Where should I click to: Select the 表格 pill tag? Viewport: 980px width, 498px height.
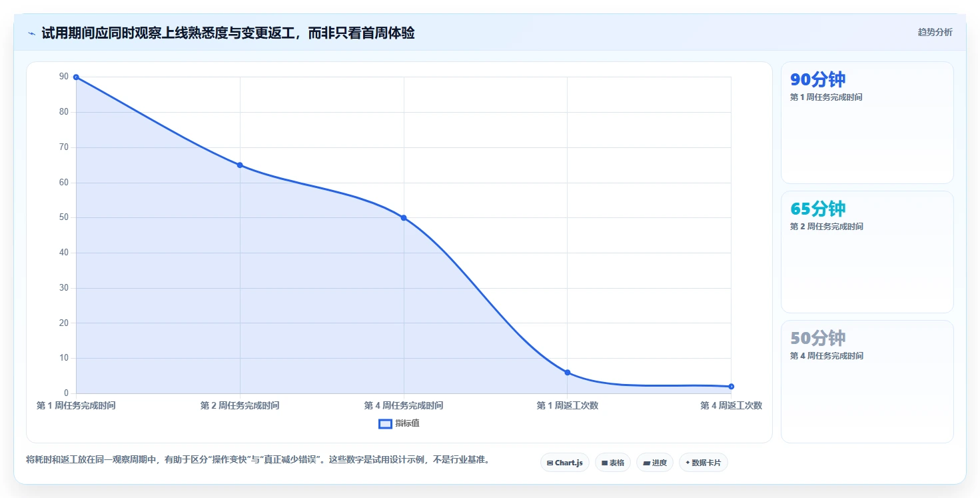coord(612,462)
